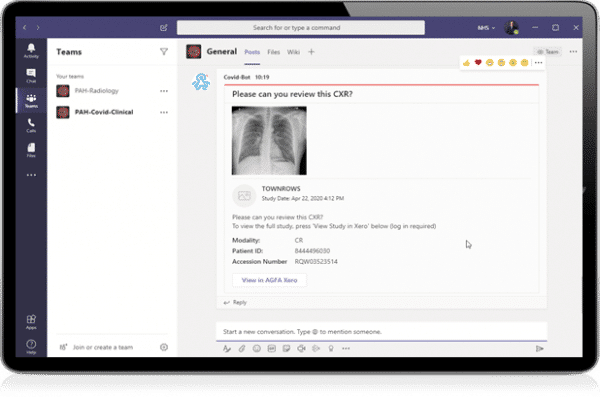Select the PAH-Radiology team

(x=96, y=91)
